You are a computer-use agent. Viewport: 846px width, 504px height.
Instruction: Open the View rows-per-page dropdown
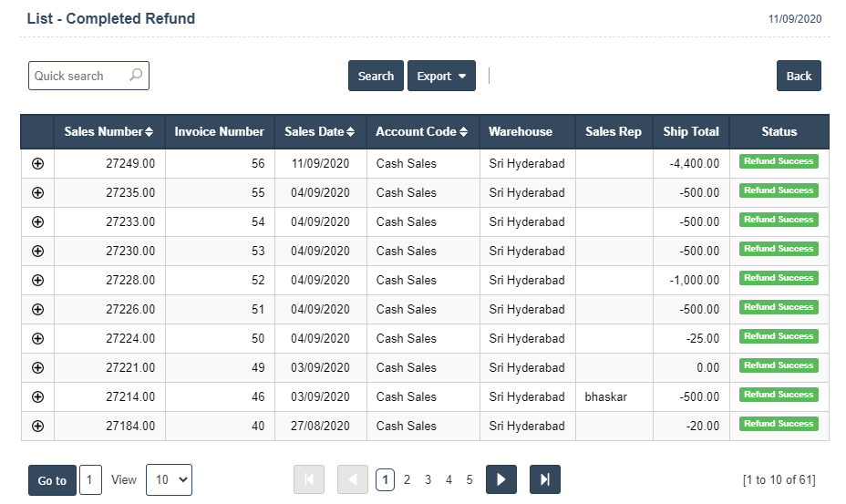(169, 479)
